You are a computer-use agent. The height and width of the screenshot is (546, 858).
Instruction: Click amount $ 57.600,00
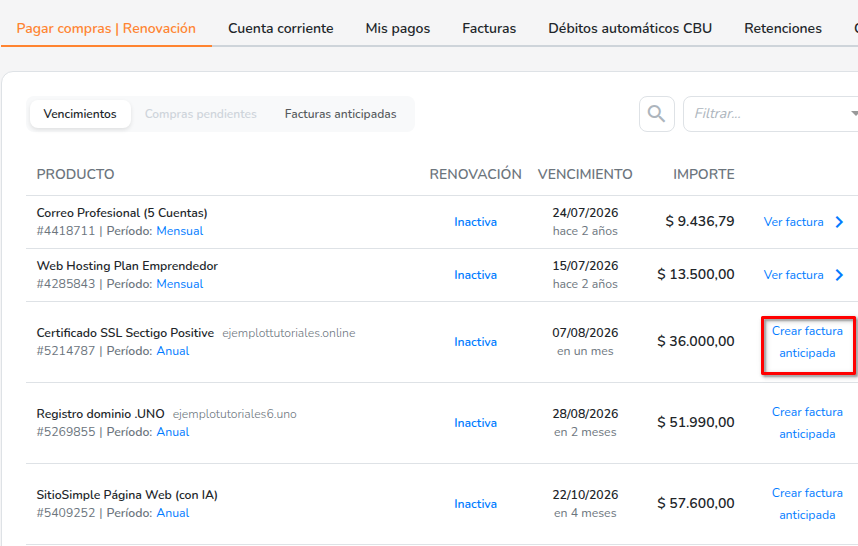coord(696,503)
